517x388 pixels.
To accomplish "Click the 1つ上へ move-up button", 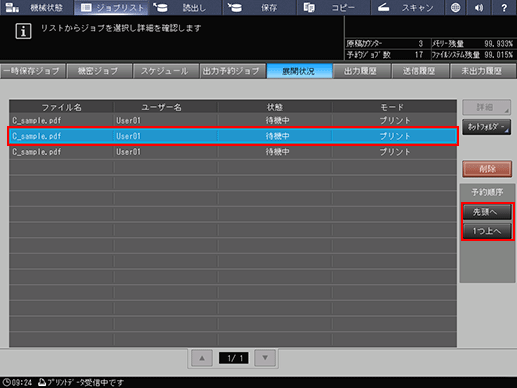I will (x=487, y=231).
